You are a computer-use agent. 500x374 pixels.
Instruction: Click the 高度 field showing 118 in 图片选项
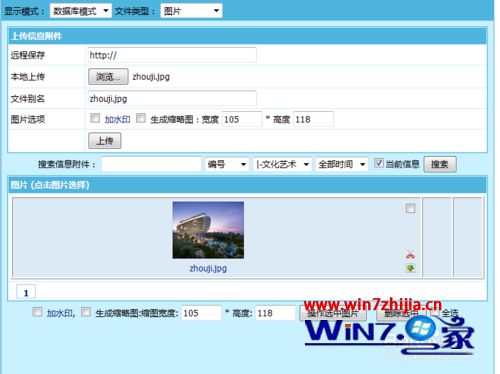click(313, 119)
